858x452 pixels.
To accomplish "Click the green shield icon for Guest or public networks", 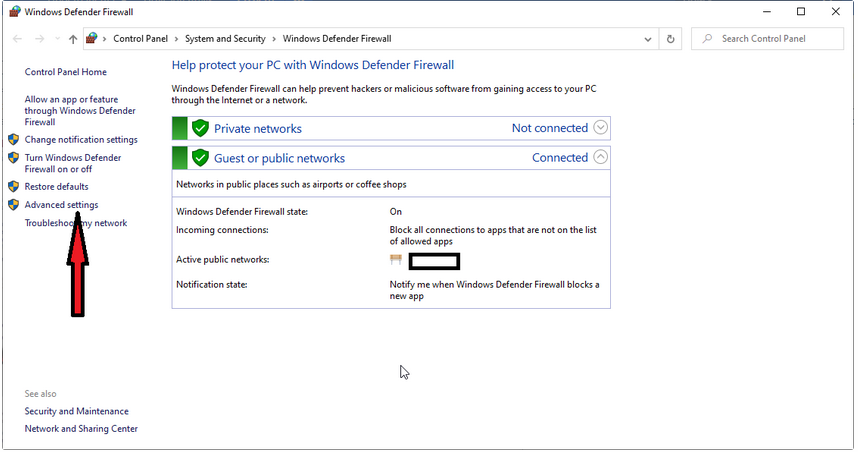I will 200,158.
